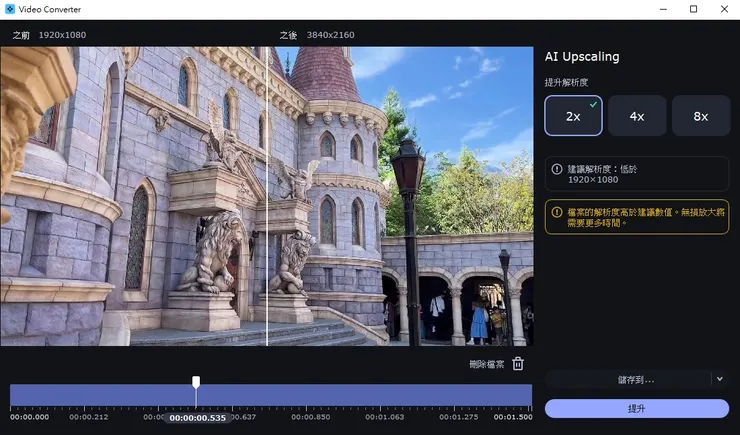Viewport: 740px width, 435px height.
Task: Close the Video Converter window
Action: [724, 9]
